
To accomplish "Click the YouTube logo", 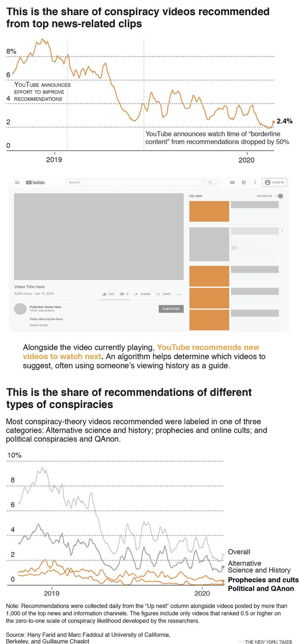I will (x=35, y=183).
